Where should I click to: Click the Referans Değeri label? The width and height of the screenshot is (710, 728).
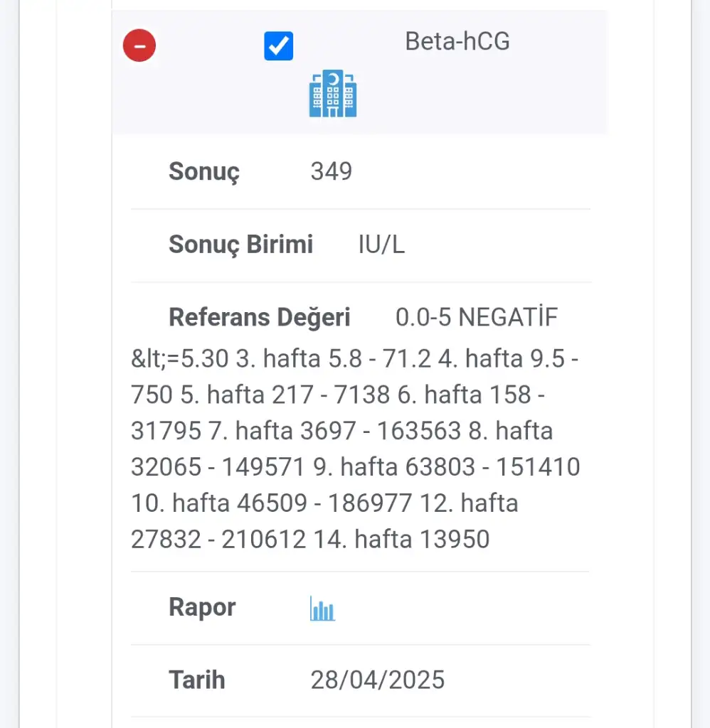click(x=259, y=317)
